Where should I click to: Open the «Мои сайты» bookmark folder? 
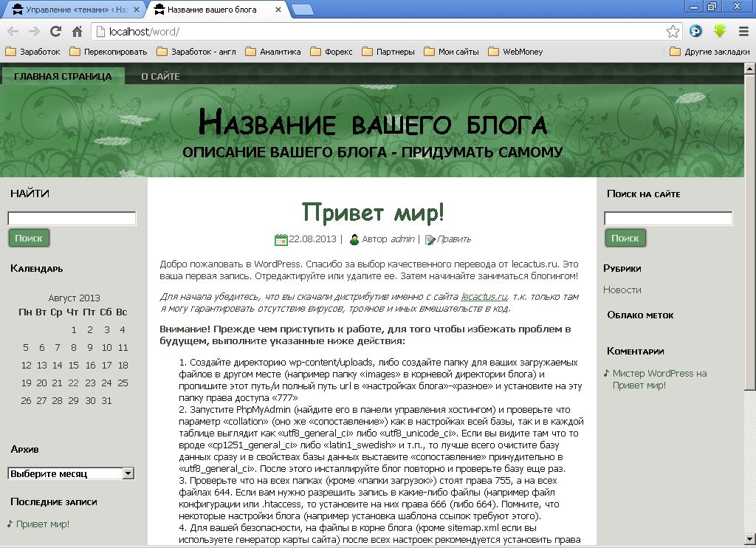tap(451, 52)
